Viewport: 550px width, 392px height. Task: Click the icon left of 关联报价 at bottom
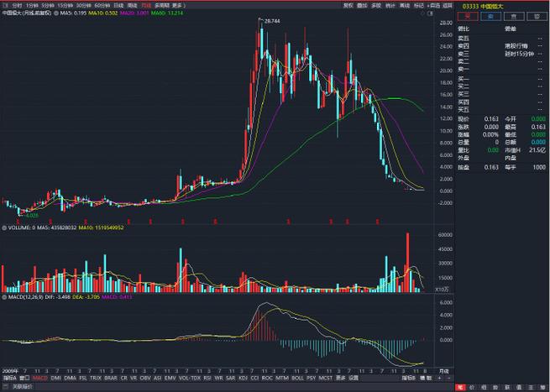7,387
